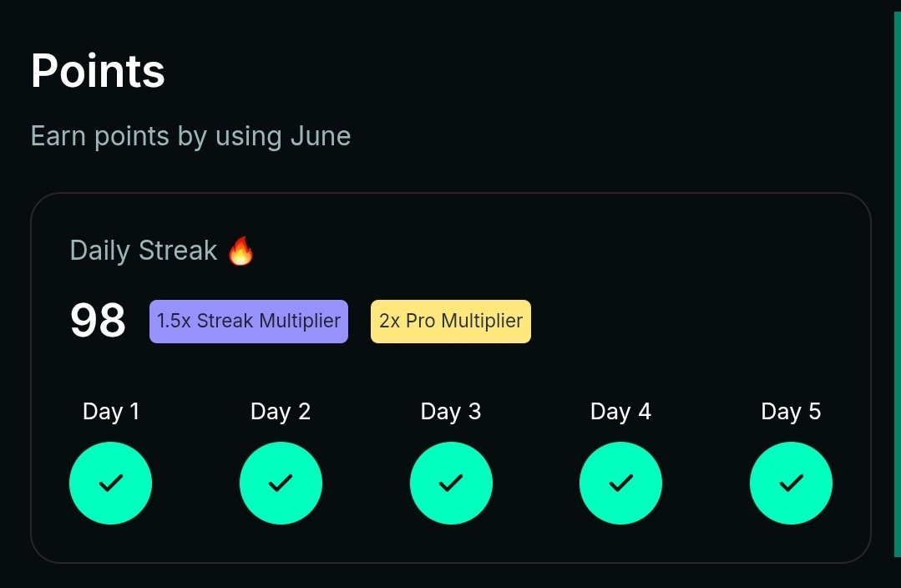Click the 2x Pro Multiplier badge

(x=451, y=322)
